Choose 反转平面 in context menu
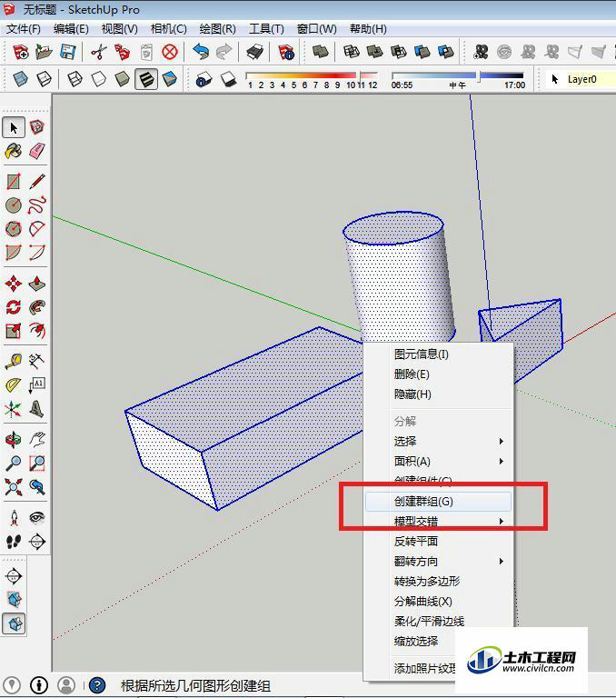 click(x=439, y=542)
